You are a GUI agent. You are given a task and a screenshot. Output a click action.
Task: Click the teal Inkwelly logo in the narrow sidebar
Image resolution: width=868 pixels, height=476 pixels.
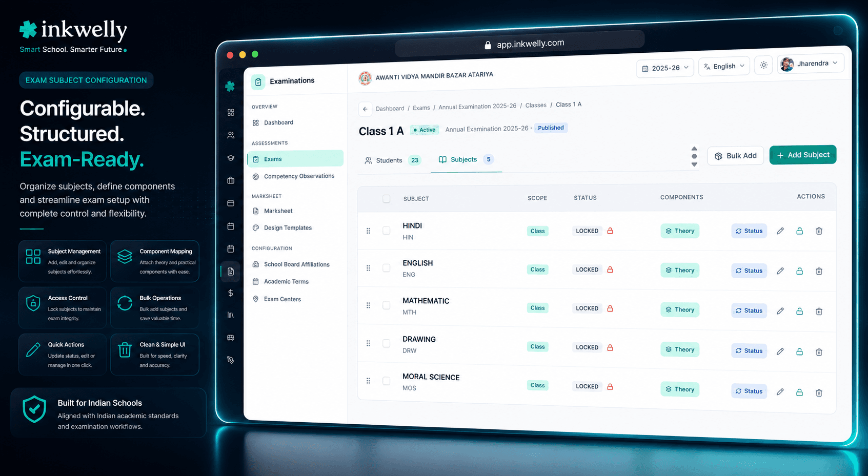click(230, 86)
